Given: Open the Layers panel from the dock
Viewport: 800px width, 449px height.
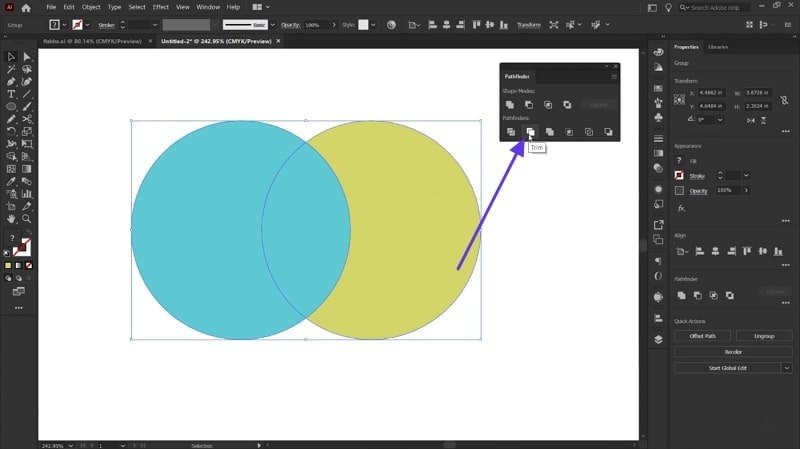Looking at the screenshot, I should (x=658, y=340).
